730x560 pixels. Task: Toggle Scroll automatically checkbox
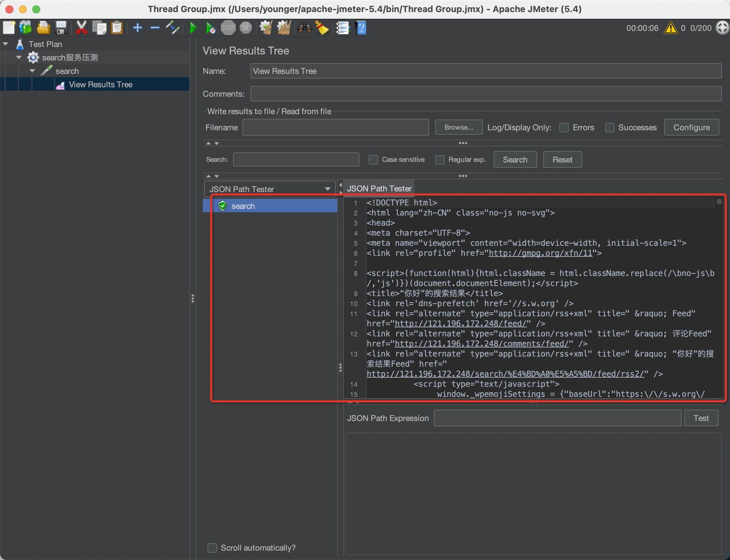(x=212, y=548)
